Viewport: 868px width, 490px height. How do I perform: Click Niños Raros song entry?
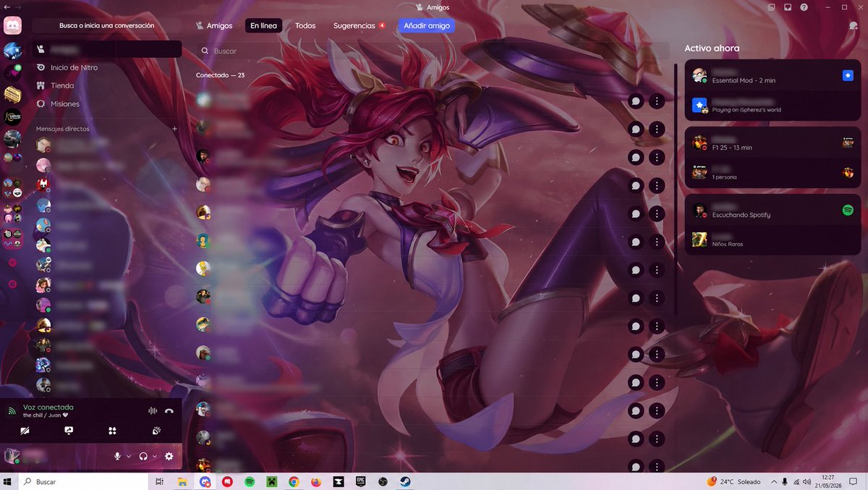click(x=728, y=244)
